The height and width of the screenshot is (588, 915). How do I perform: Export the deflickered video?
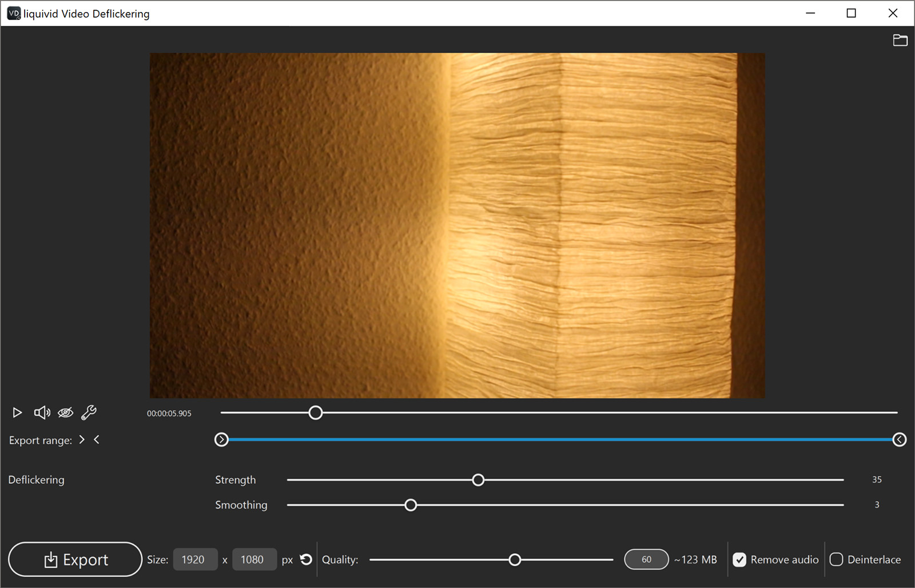tap(75, 559)
